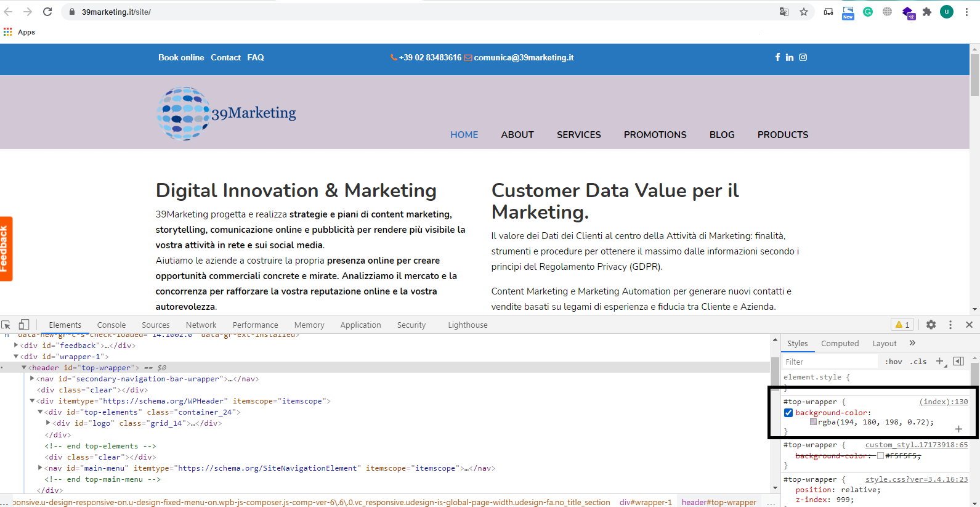Toggle the device toolbar icon in DevTools
This screenshot has height=507, width=980.
24,325
